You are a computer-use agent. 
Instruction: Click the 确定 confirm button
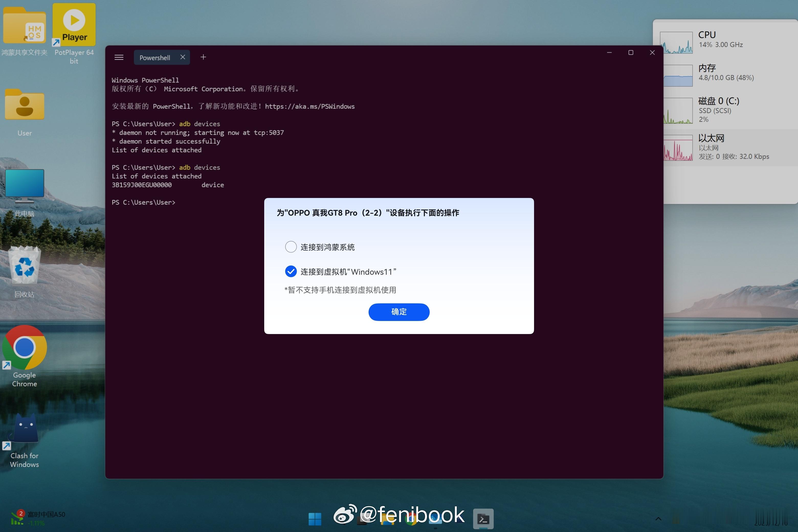click(x=399, y=312)
